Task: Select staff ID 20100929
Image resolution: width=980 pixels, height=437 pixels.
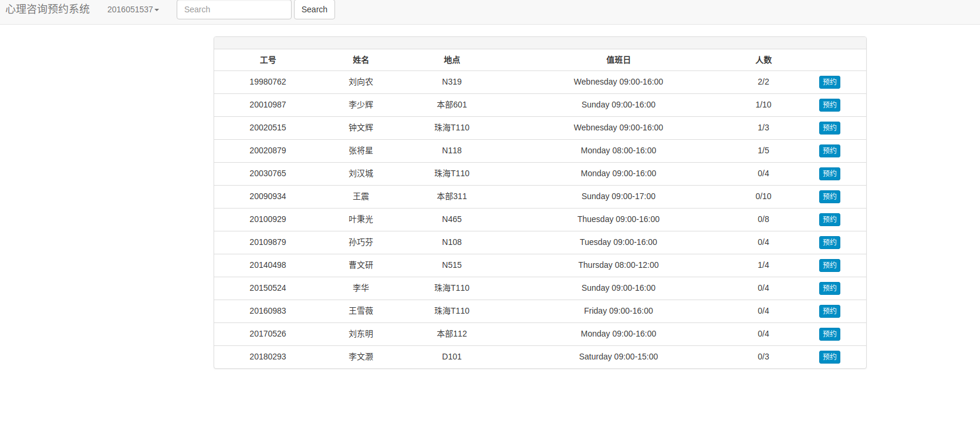Action: [268, 219]
